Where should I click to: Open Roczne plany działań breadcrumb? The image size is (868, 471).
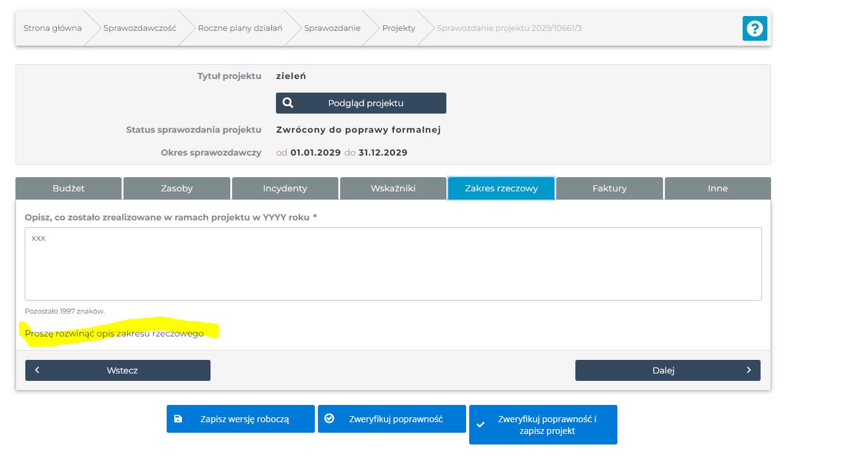pyautogui.click(x=240, y=28)
